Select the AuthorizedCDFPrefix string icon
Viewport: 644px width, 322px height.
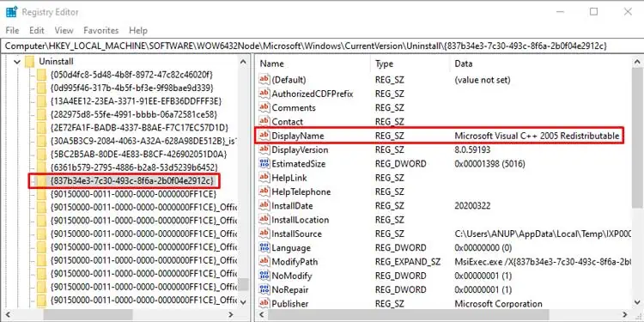click(x=264, y=94)
